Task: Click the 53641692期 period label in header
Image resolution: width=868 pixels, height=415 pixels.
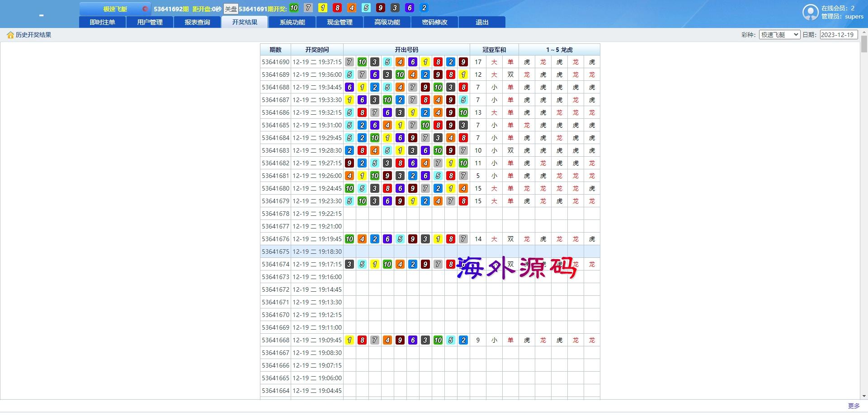Action: [171, 9]
